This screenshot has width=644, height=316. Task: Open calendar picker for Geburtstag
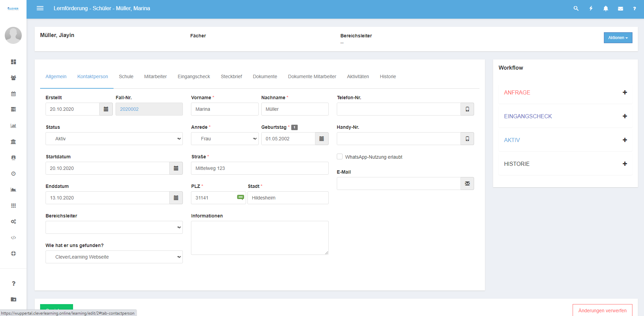point(321,139)
